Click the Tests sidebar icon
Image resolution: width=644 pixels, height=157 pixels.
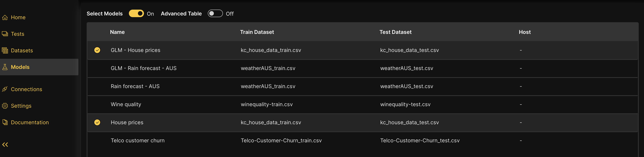pos(5,34)
